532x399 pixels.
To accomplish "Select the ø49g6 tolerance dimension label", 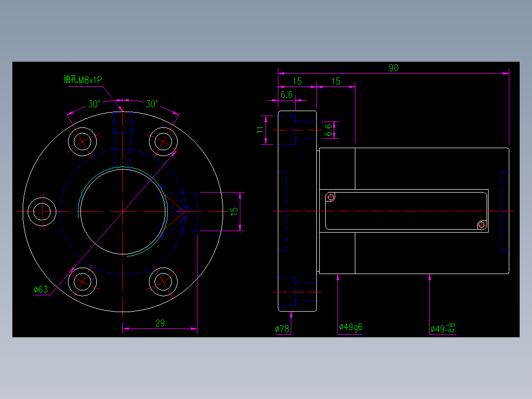I will coord(350,327).
